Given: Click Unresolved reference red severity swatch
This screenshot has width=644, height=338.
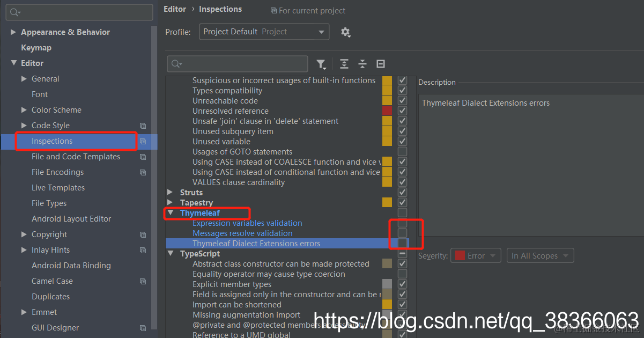Looking at the screenshot, I should [x=387, y=111].
